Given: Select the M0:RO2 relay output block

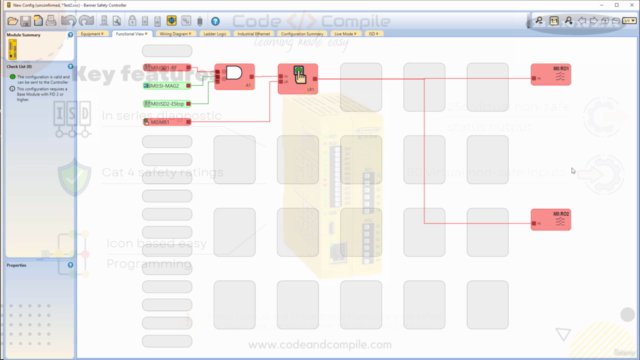Looking at the screenshot, I should (551, 220).
